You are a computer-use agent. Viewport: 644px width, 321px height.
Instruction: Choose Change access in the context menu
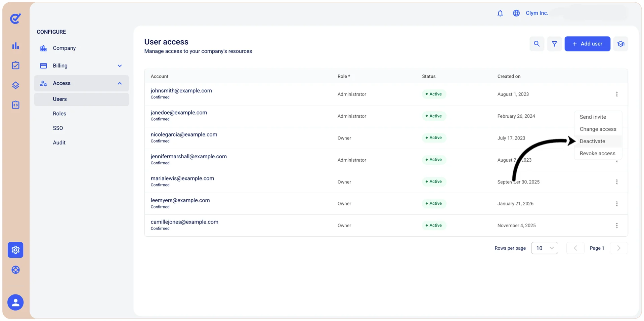pyautogui.click(x=598, y=129)
